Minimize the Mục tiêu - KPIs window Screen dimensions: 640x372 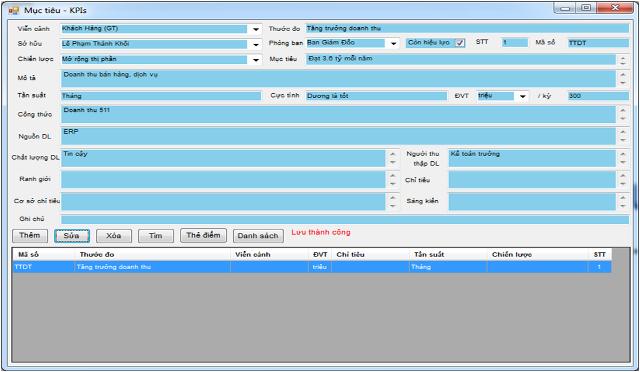[x=564, y=8]
